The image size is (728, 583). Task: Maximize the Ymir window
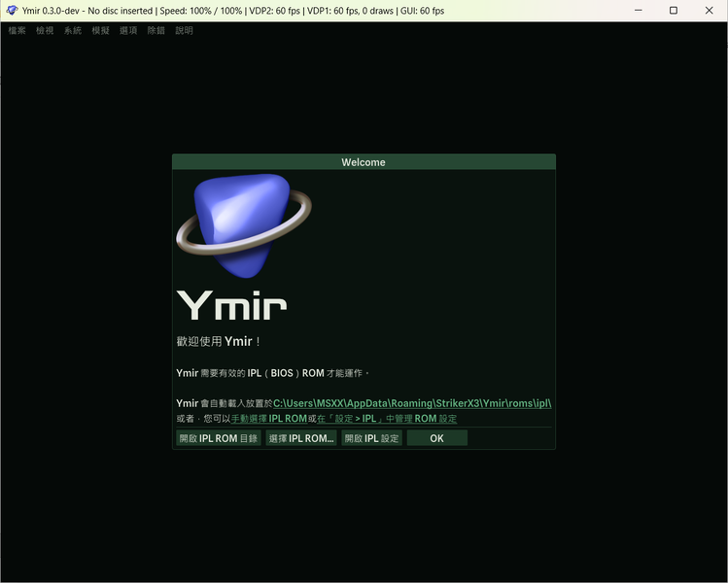[x=674, y=11]
